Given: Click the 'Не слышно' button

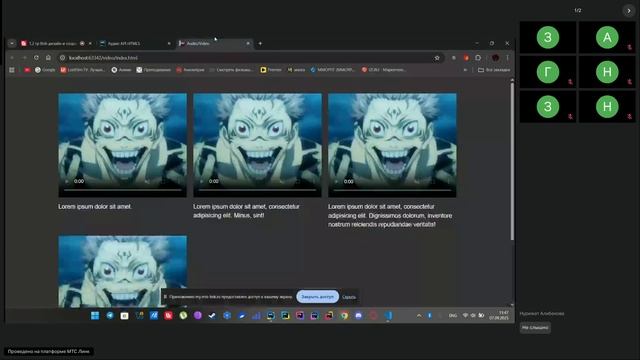Looking at the screenshot, I should pyautogui.click(x=535, y=327).
